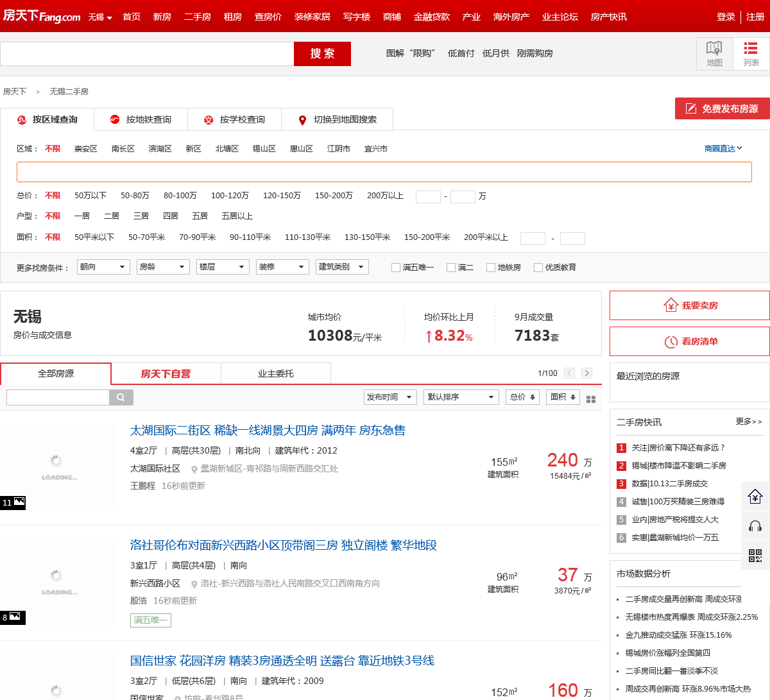Click the orange-bordered sub-region box
Screen dimensions: 770x700
pyautogui.click(x=384, y=172)
